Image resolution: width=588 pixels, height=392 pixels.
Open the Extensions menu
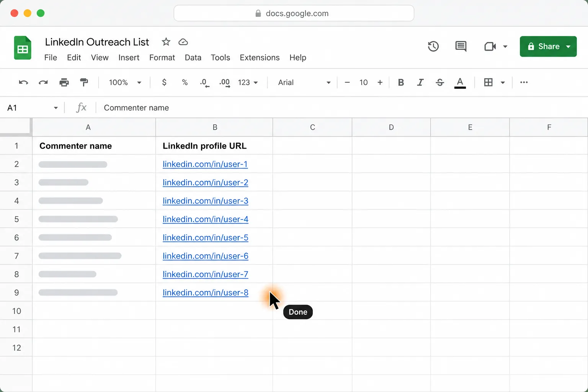point(260,57)
